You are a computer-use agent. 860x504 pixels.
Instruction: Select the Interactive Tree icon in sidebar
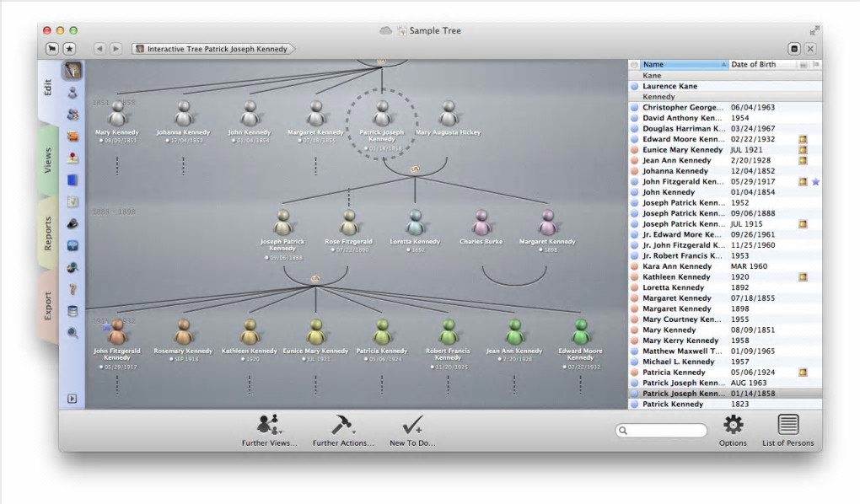73,72
